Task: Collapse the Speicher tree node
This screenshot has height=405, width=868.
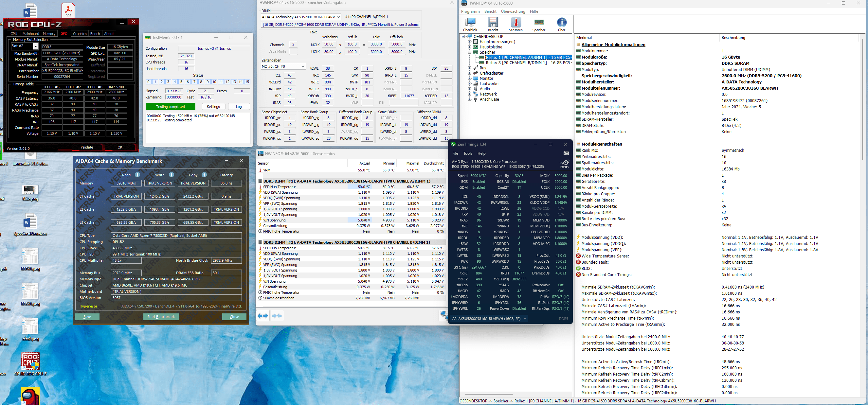Action: (469, 52)
